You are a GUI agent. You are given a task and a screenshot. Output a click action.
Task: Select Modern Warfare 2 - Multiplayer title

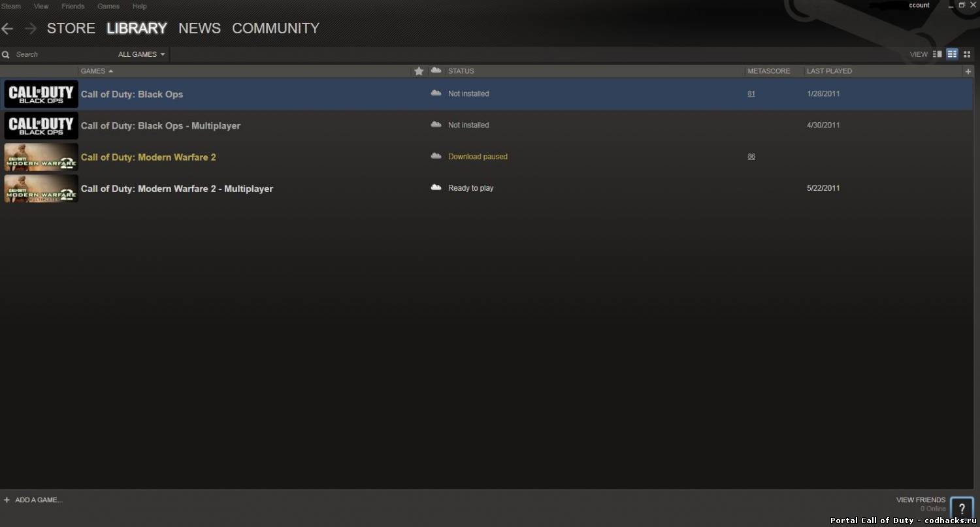pyautogui.click(x=177, y=188)
